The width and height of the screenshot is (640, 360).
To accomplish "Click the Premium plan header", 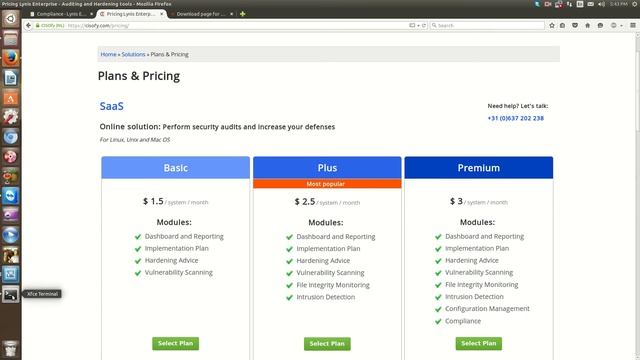I will tap(479, 168).
